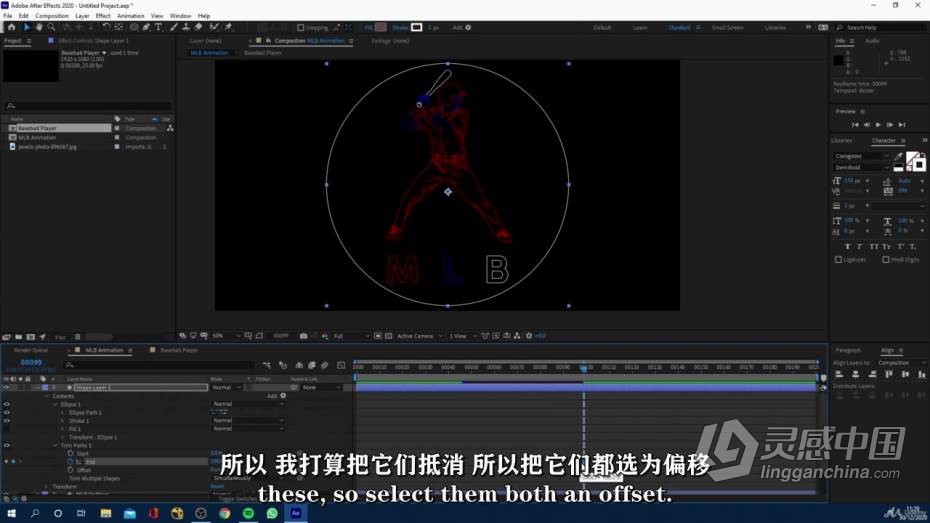Open the Graph Editor icon in timeline

click(341, 365)
